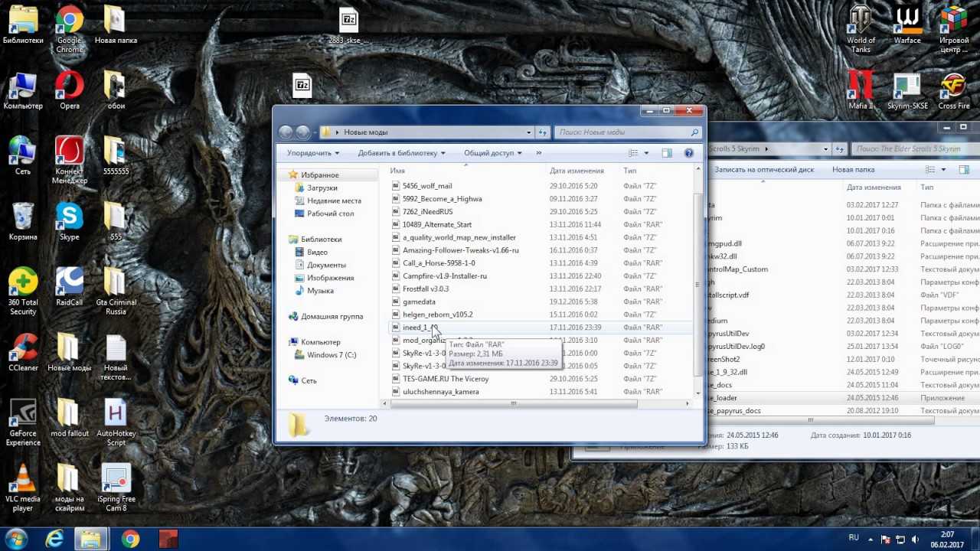This screenshot has height=551, width=980.
Task: Click the horizontal scrollbar in Новые моды list
Action: coord(513,403)
